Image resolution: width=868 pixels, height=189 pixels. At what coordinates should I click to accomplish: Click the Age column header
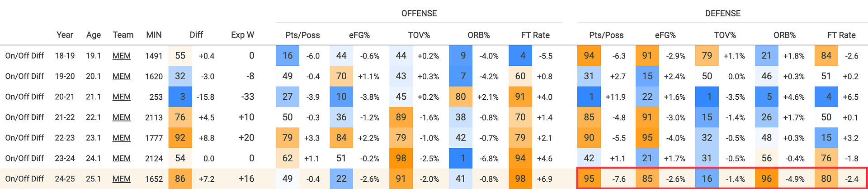pos(94,35)
